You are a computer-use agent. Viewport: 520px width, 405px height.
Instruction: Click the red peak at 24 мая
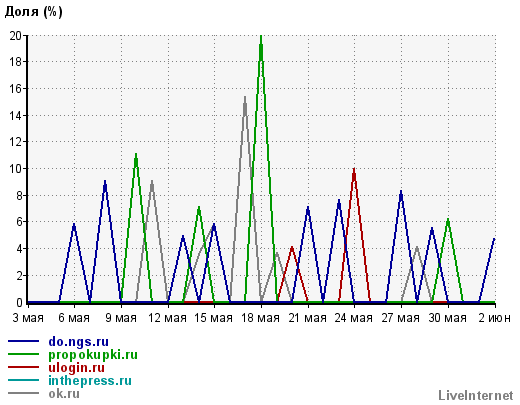[354, 170]
